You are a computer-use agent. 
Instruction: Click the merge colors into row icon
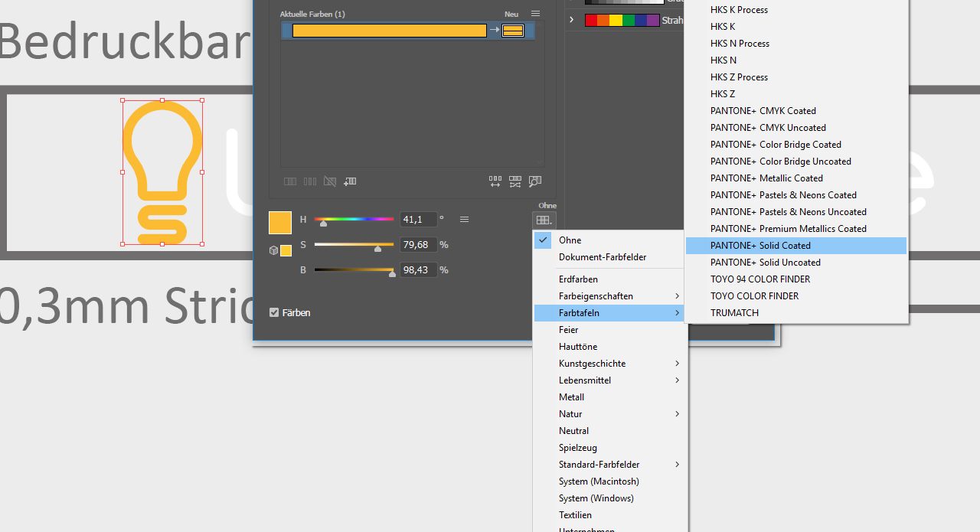click(x=290, y=181)
